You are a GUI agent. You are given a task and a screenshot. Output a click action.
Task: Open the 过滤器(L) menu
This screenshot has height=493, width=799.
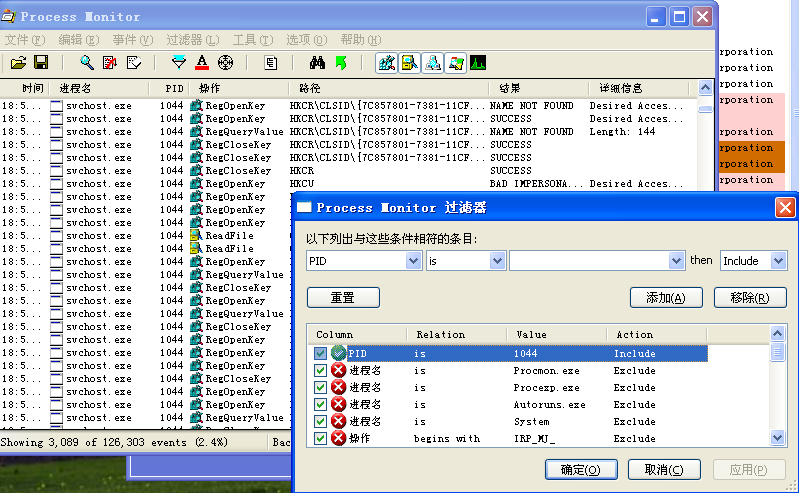193,40
